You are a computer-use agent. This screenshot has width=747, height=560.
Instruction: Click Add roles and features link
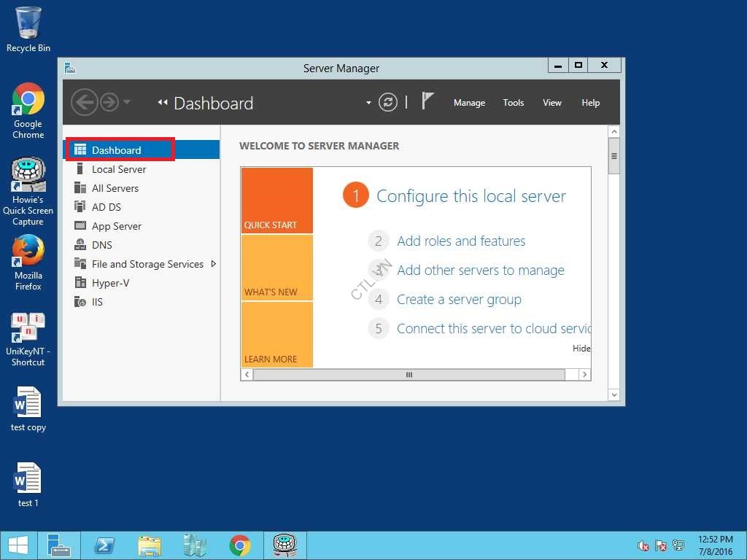tap(461, 241)
